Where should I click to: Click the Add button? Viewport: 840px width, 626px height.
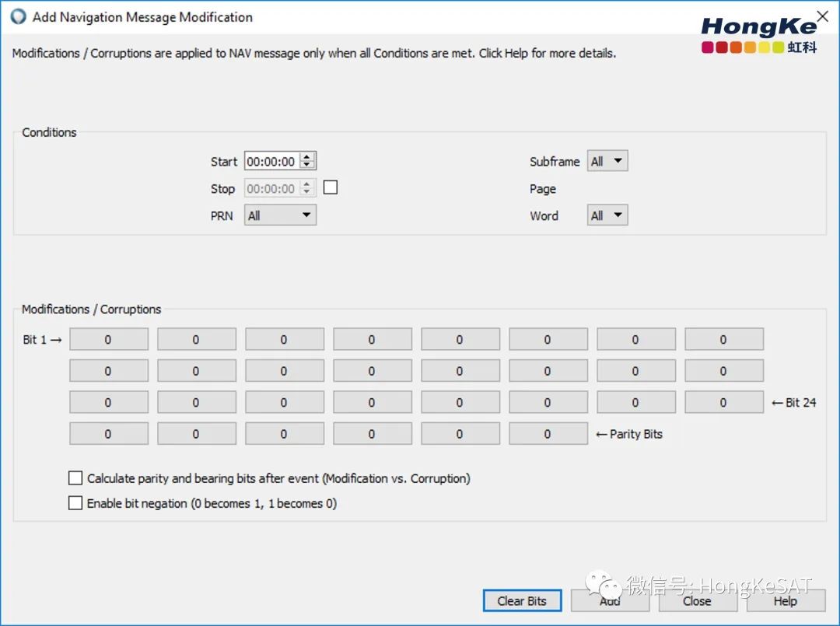tap(611, 601)
